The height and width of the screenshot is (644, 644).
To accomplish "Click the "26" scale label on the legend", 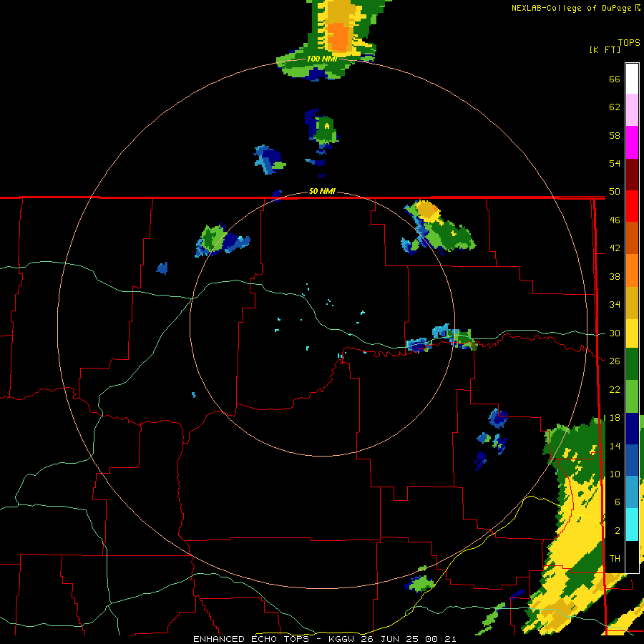I will pos(615,361).
